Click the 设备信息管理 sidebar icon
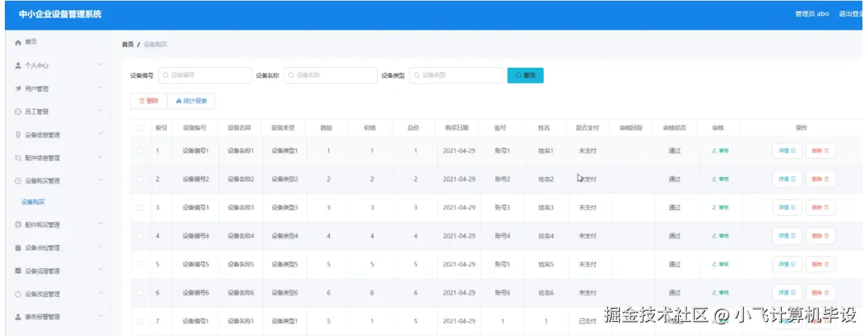 click(x=18, y=135)
